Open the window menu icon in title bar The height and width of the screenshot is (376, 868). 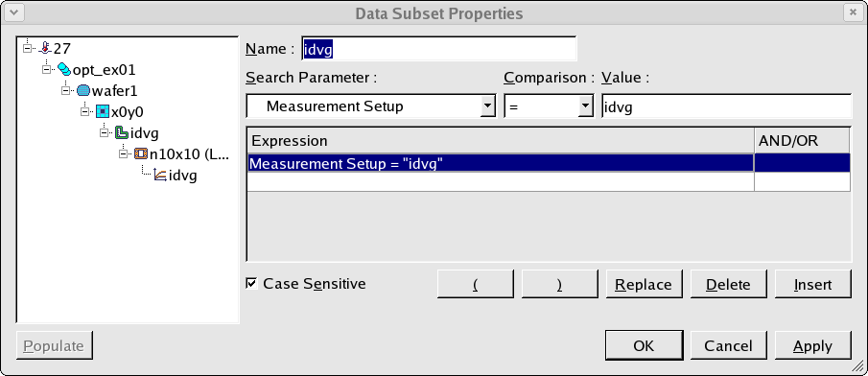pyautogui.click(x=13, y=12)
